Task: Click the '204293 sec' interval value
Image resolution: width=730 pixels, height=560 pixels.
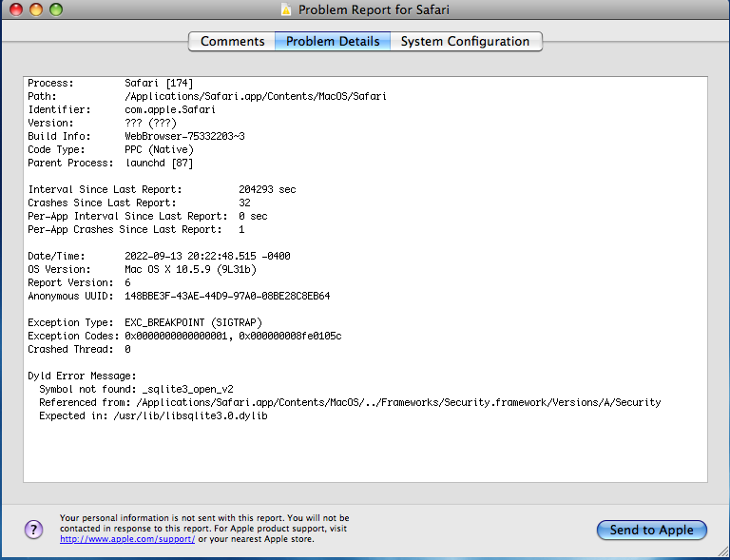Action: [267, 189]
